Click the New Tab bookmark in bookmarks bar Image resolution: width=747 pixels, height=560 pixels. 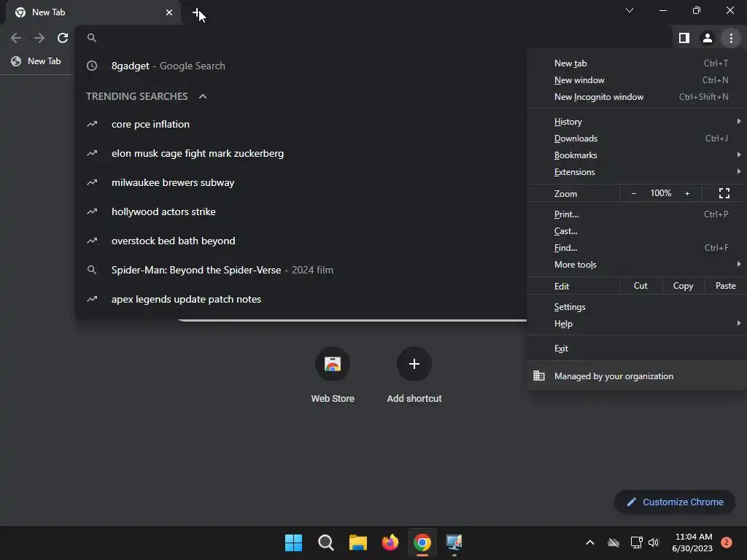click(x=36, y=61)
